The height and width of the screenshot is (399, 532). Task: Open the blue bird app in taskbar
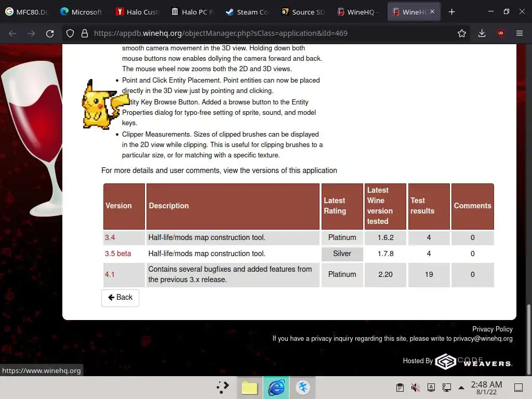click(303, 388)
